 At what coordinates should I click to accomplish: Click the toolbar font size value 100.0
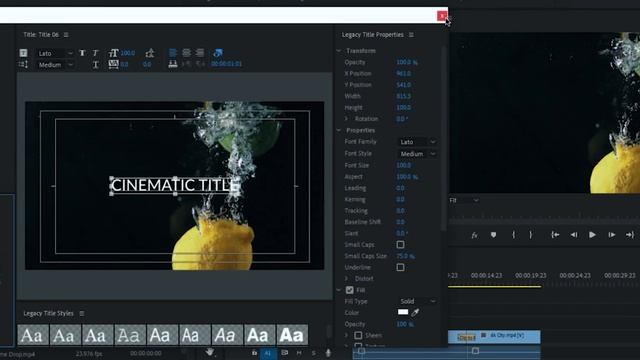click(x=128, y=53)
